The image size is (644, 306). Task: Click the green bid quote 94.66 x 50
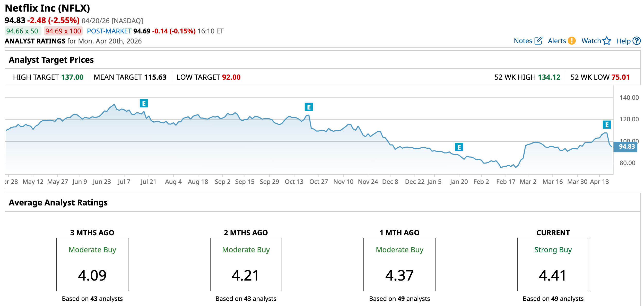point(22,31)
